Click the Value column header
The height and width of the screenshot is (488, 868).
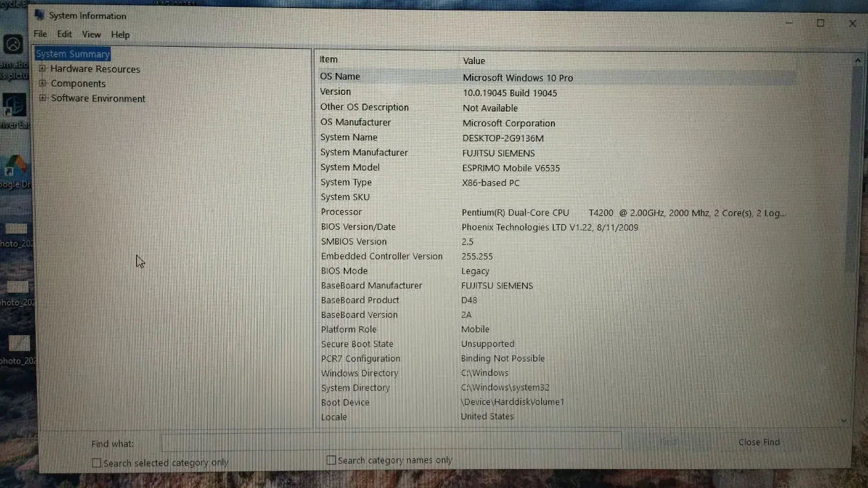(x=474, y=61)
